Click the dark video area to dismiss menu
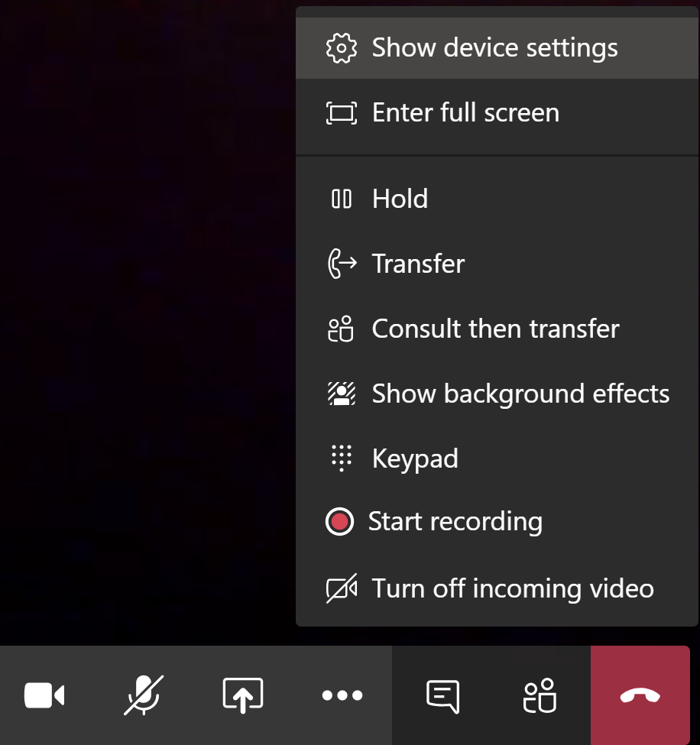The width and height of the screenshot is (700, 745). tap(145, 306)
